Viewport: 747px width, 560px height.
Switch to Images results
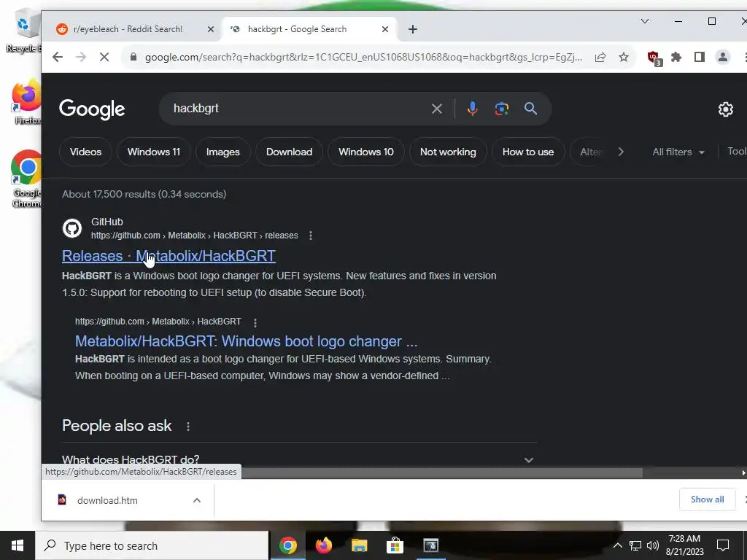click(223, 152)
